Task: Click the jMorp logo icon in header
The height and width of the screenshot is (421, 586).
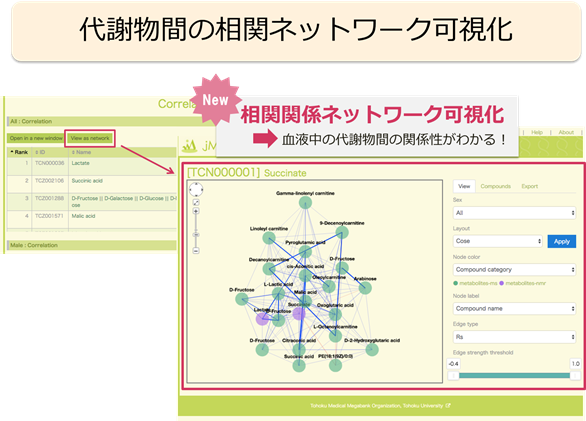Action: 189,146
